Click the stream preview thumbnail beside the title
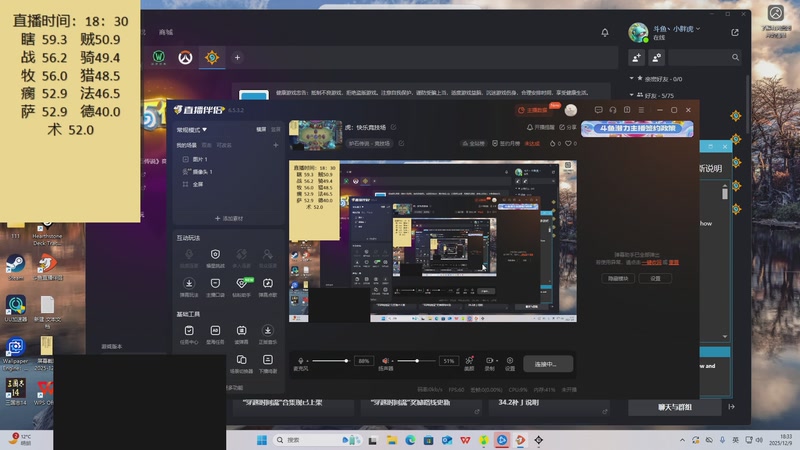The width and height of the screenshot is (800, 450). pyautogui.click(x=316, y=135)
